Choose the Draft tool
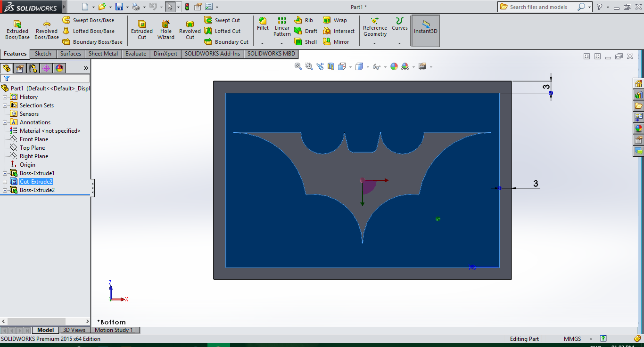This screenshot has height=347, width=644. click(x=306, y=31)
